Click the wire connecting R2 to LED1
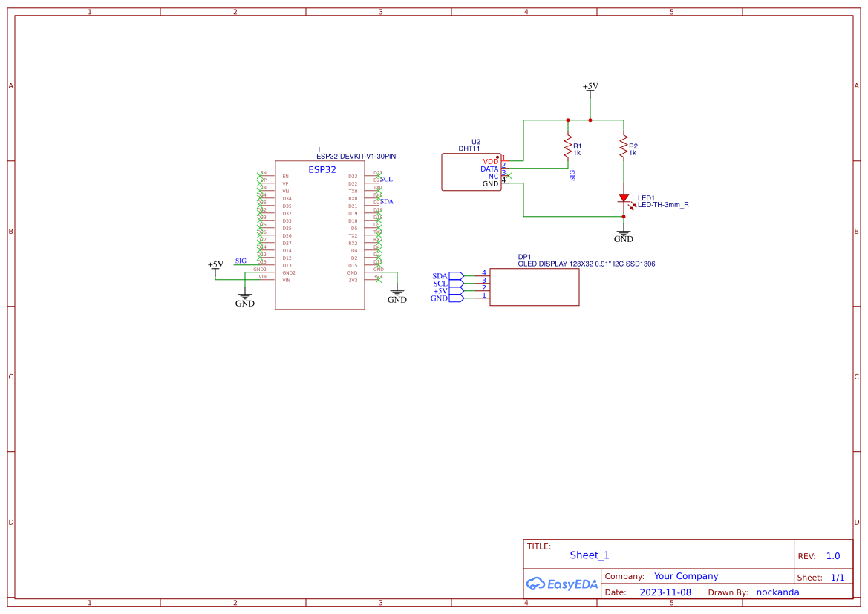The image size is (868, 614). 624,171
